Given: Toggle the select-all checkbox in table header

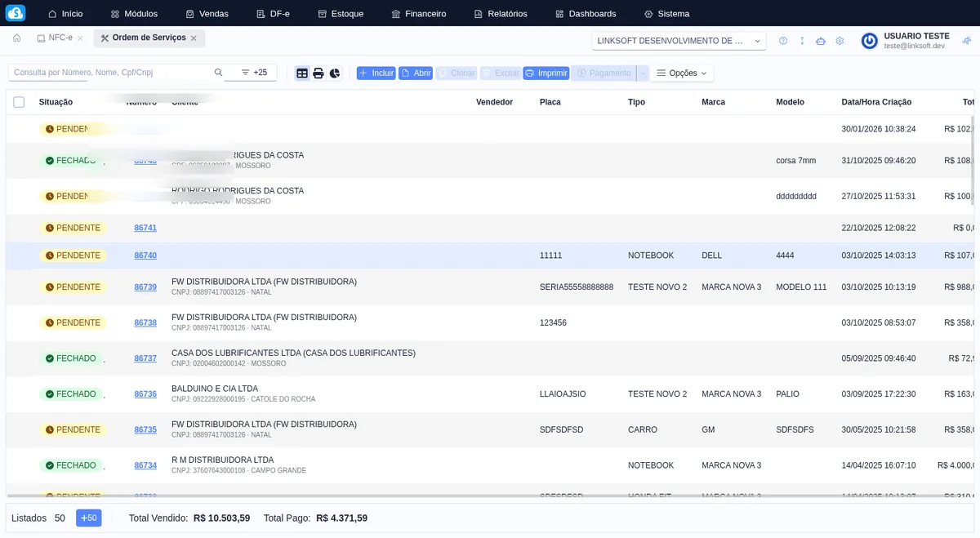Looking at the screenshot, I should (19, 102).
